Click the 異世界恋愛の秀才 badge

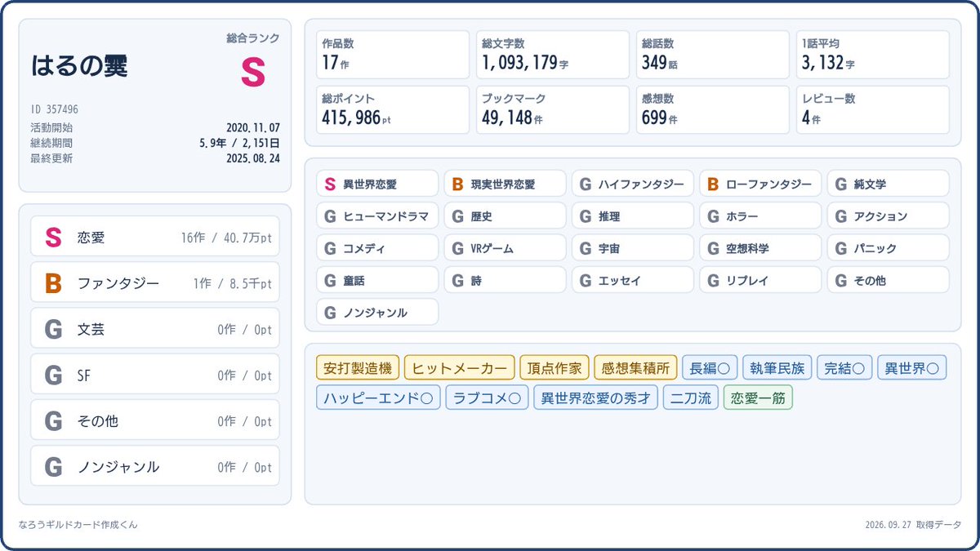(x=595, y=398)
